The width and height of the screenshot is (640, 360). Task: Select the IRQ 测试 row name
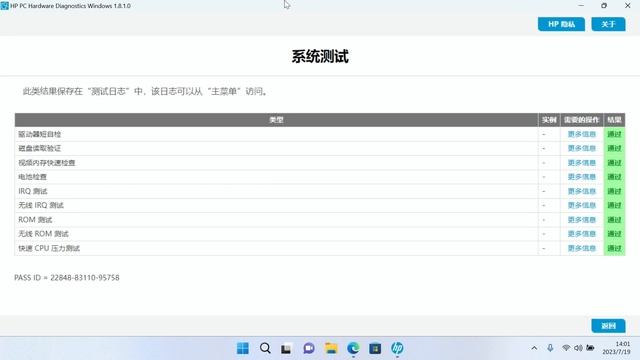(33, 191)
